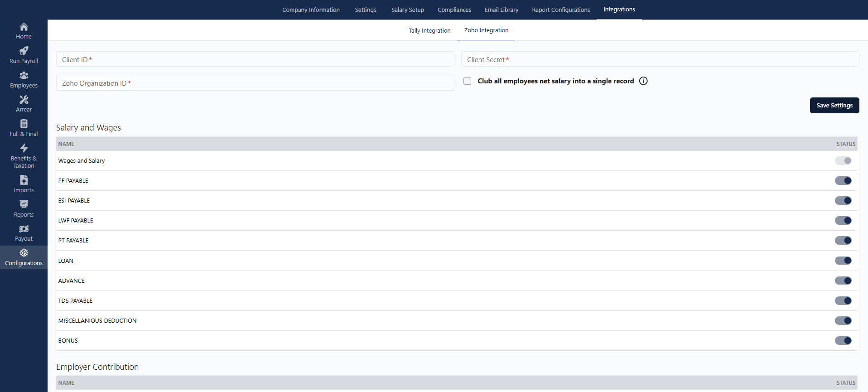Click the Salary and Wages heading
The height and width of the screenshot is (392, 868).
[88, 128]
